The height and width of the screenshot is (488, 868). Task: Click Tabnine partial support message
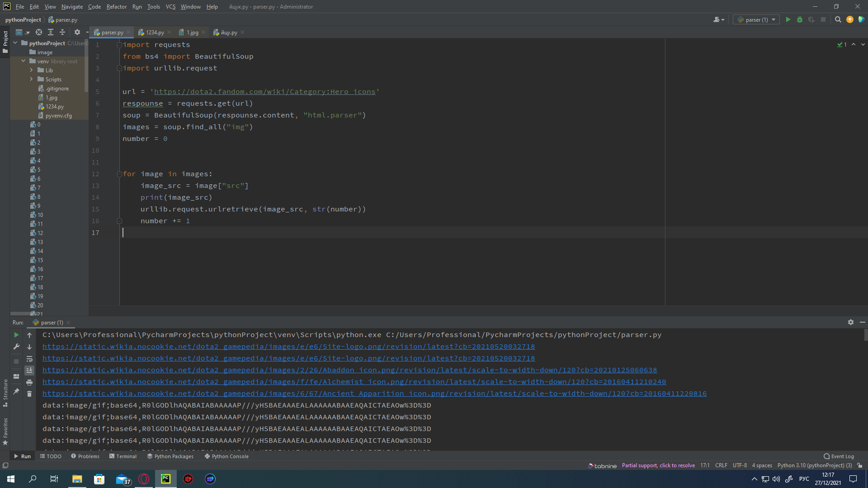658,465
